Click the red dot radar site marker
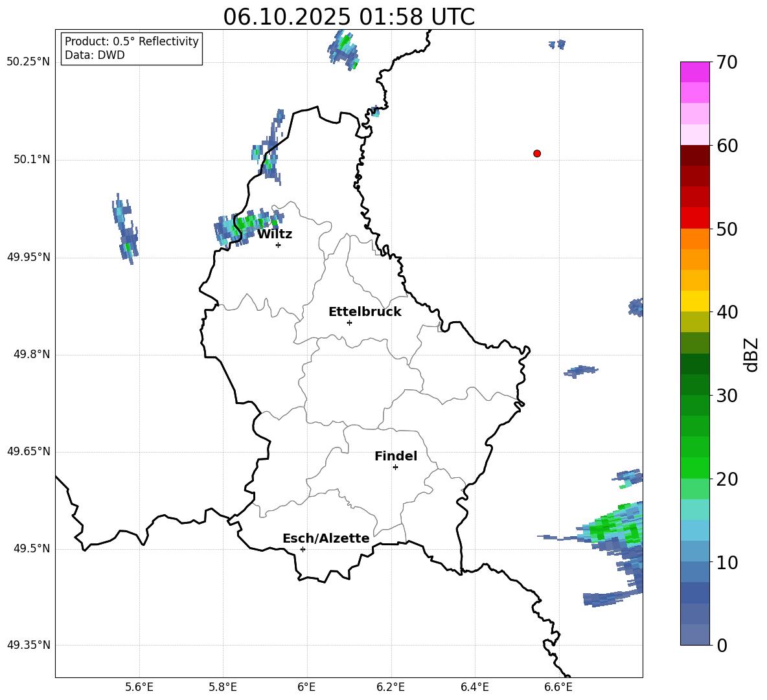The image size is (767, 700). (537, 153)
